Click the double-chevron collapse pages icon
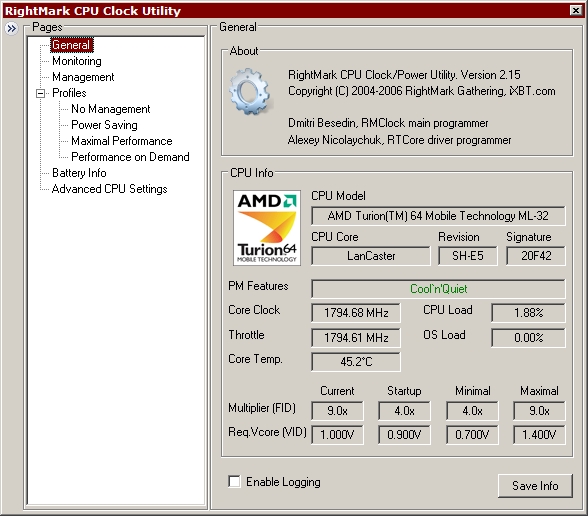 coord(12,28)
